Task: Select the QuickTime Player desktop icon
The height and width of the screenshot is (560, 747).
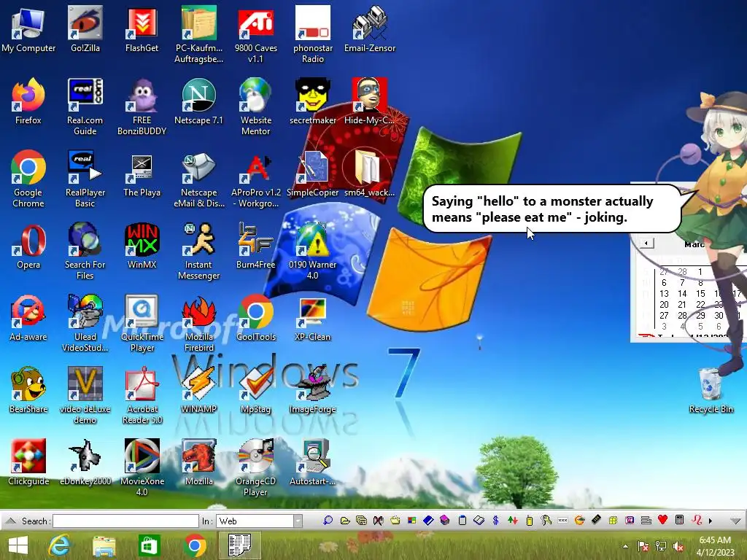Action: pyautogui.click(x=142, y=324)
